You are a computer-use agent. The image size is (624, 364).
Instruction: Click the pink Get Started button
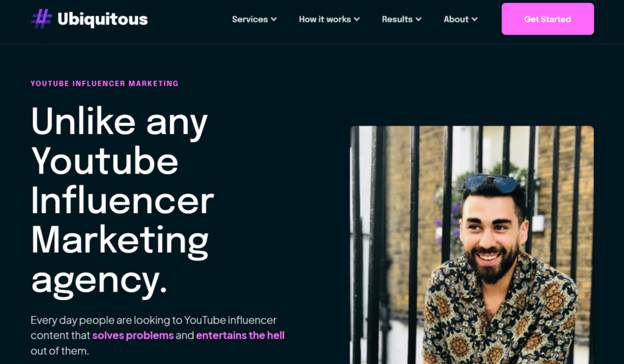548,19
